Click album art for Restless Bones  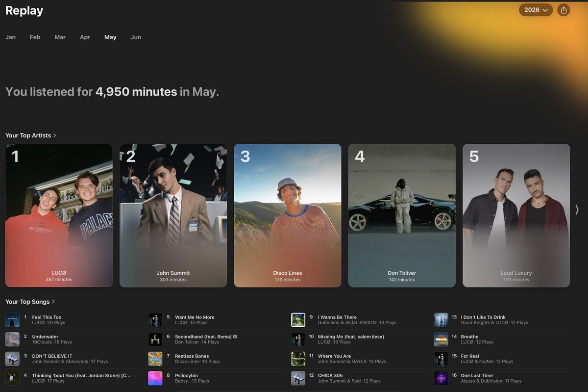pyautogui.click(x=155, y=359)
